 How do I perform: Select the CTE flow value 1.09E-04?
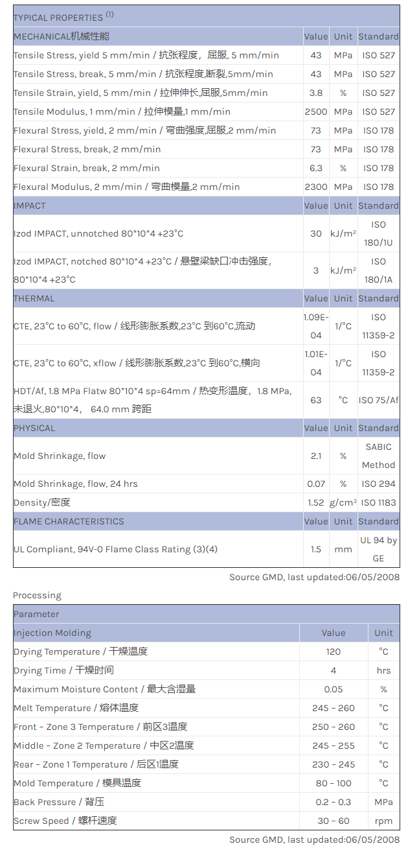point(316,326)
